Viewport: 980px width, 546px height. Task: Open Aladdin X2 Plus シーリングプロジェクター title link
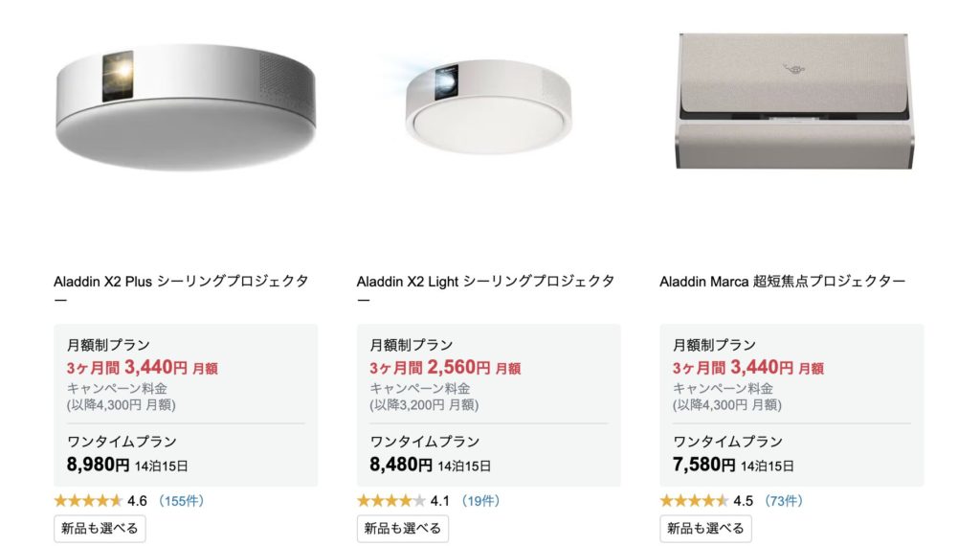tap(181, 282)
